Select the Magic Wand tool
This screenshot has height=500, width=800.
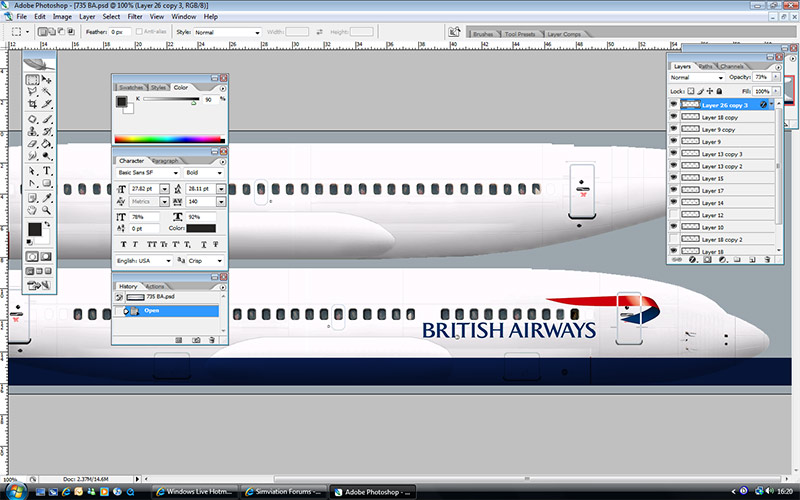pyautogui.click(x=46, y=92)
